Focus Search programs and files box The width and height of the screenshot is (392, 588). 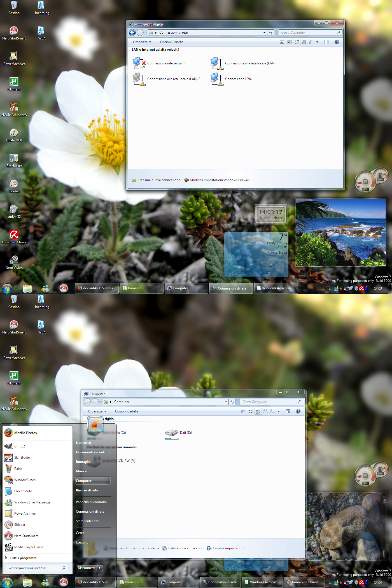coord(37,568)
